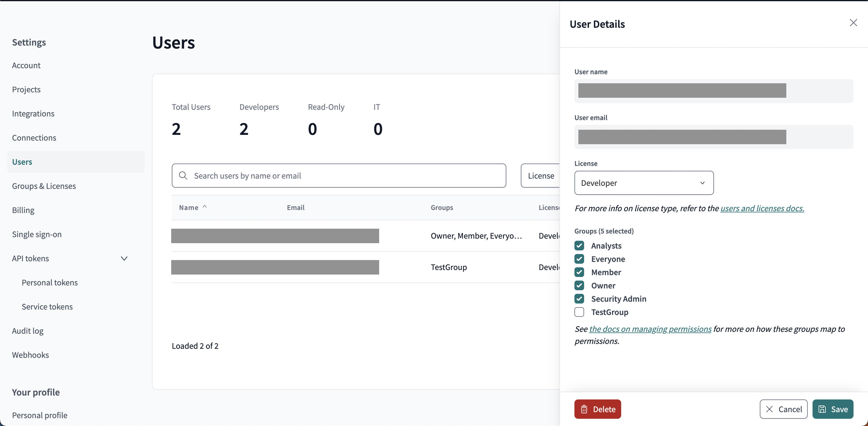868x426 pixels.
Task: Click the Search users by name input field
Action: [x=339, y=176]
